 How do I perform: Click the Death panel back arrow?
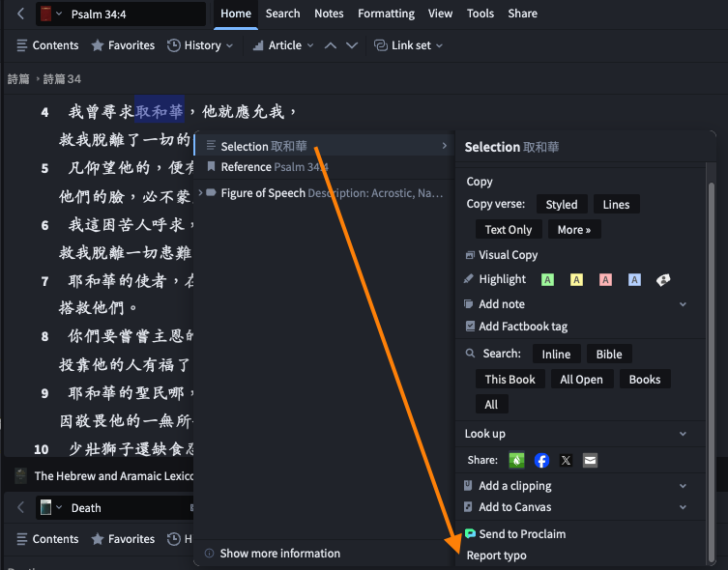coord(20,508)
